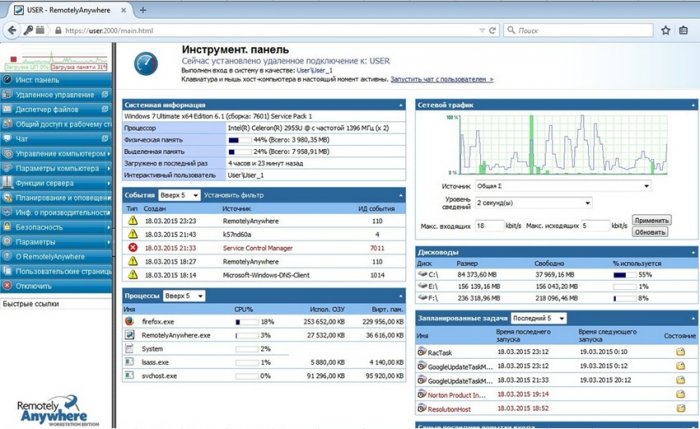Click the RacTask scheduled task icon
The height and width of the screenshot is (429, 700).
(422, 352)
